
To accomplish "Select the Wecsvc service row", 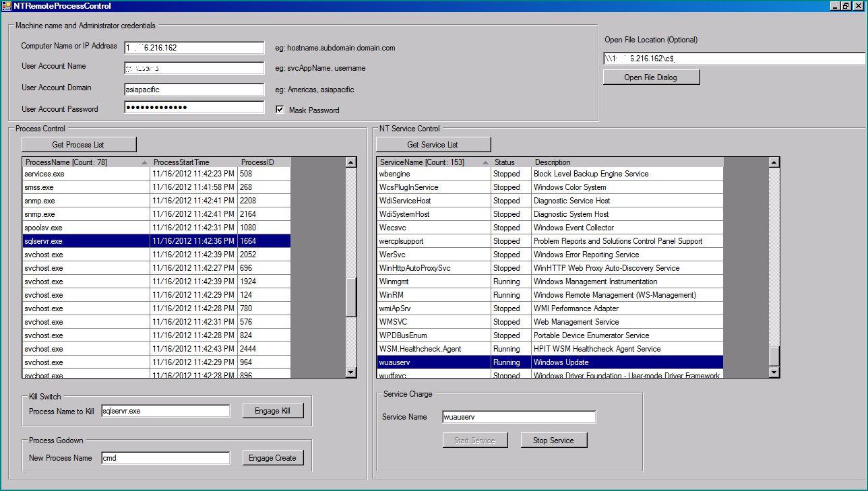I will (550, 228).
